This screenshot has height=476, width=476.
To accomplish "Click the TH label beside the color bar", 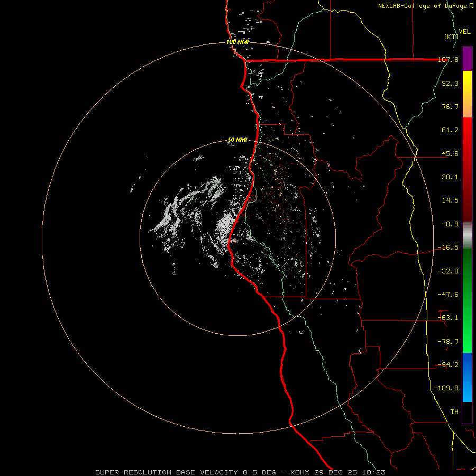I will 454,412.
